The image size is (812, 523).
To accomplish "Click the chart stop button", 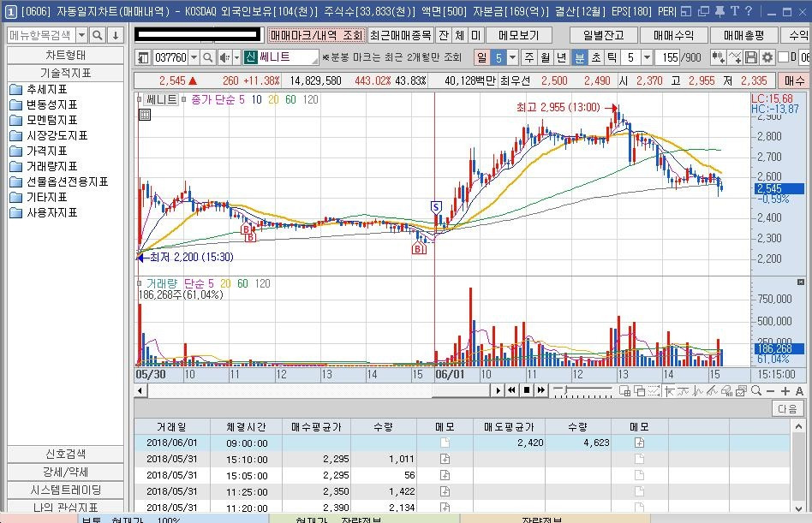I will (x=527, y=390).
